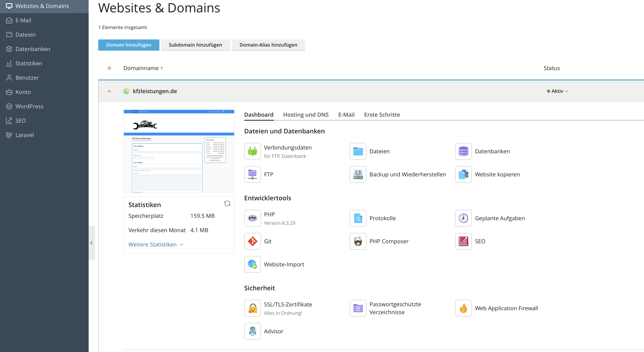Open the Git icon under Entwicklertools
This screenshot has width=644, height=352.
tap(252, 241)
